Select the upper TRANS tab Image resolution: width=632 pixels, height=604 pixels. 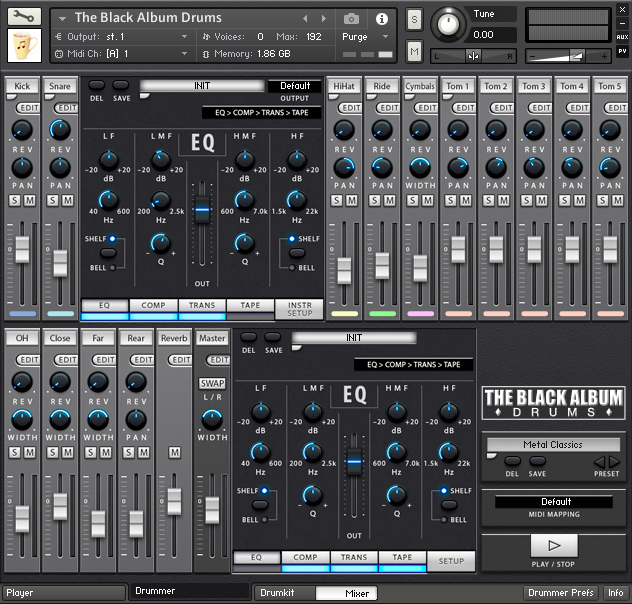(x=202, y=306)
